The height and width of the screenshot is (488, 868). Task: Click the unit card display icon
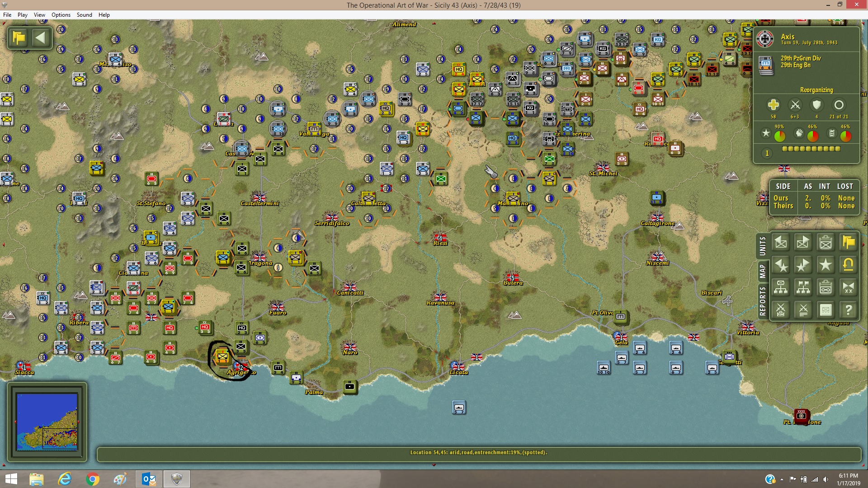826,310
